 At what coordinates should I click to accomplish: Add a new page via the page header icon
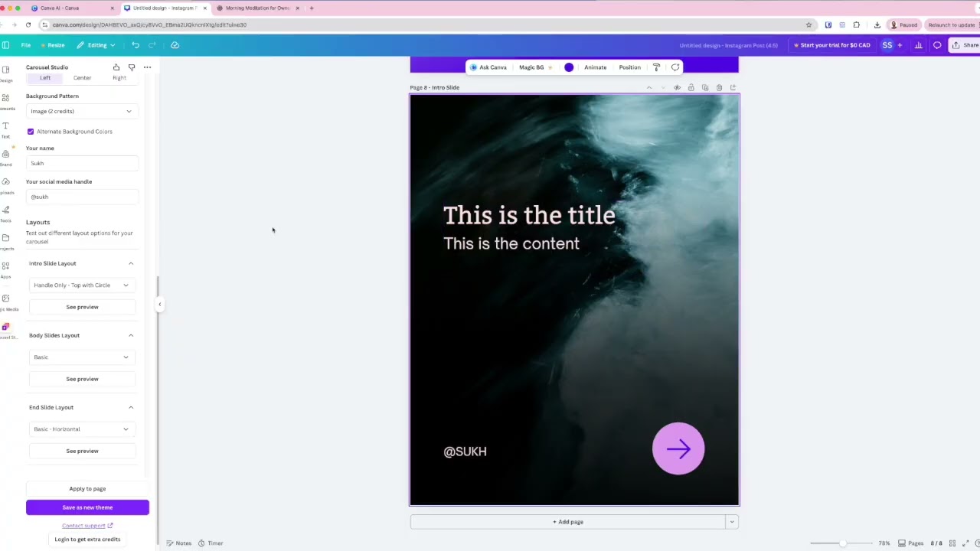point(733,87)
